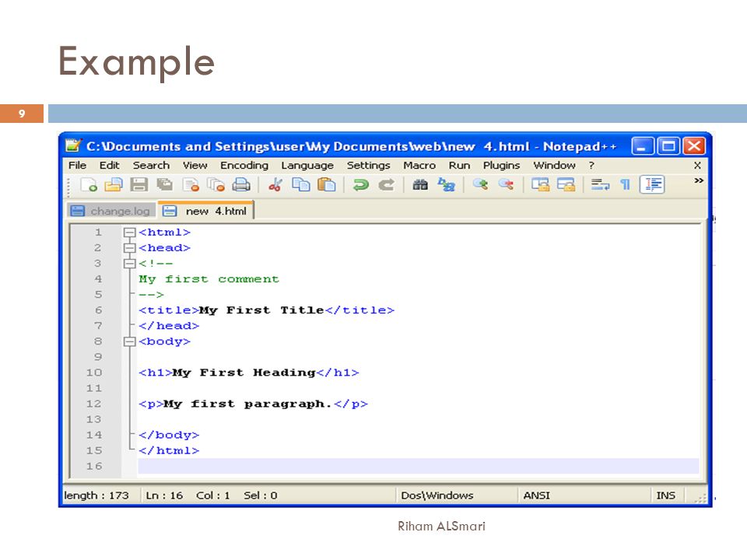The width and height of the screenshot is (747, 560).
Task: Switch to the change.log tab
Action: coord(111,211)
